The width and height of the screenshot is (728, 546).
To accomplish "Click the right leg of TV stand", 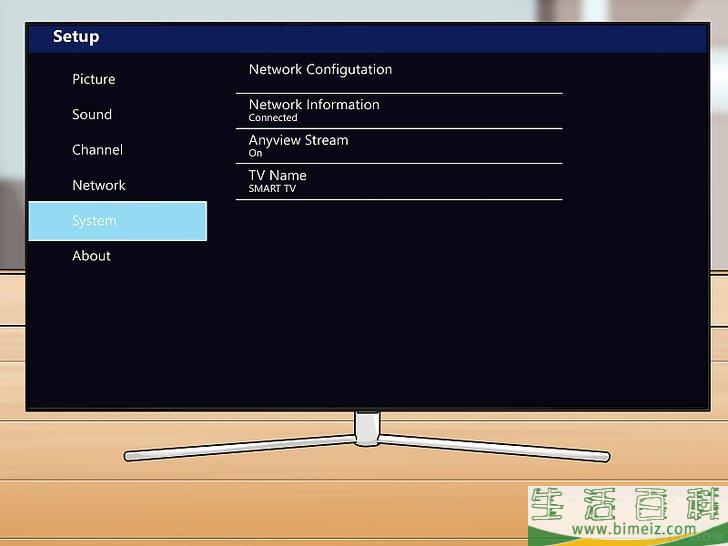I will (495, 447).
